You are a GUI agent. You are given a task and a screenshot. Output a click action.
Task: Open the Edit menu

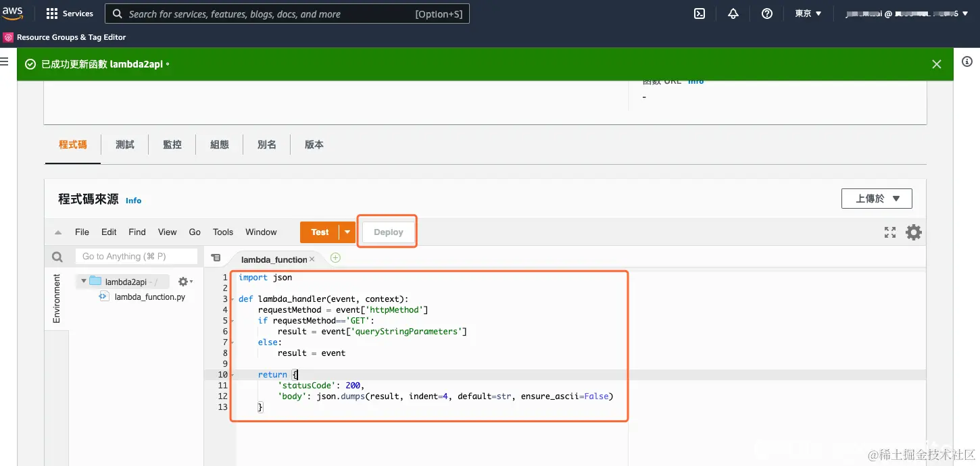point(109,232)
